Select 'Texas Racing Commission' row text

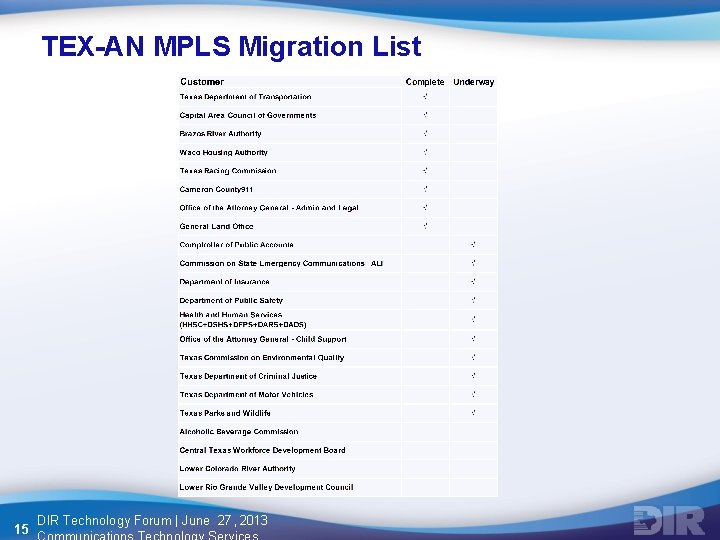click(x=228, y=171)
